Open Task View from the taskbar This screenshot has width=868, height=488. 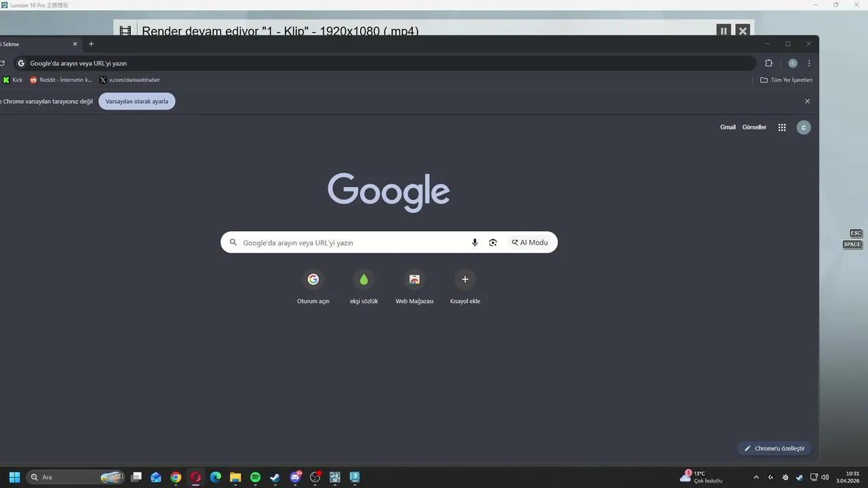click(x=136, y=477)
